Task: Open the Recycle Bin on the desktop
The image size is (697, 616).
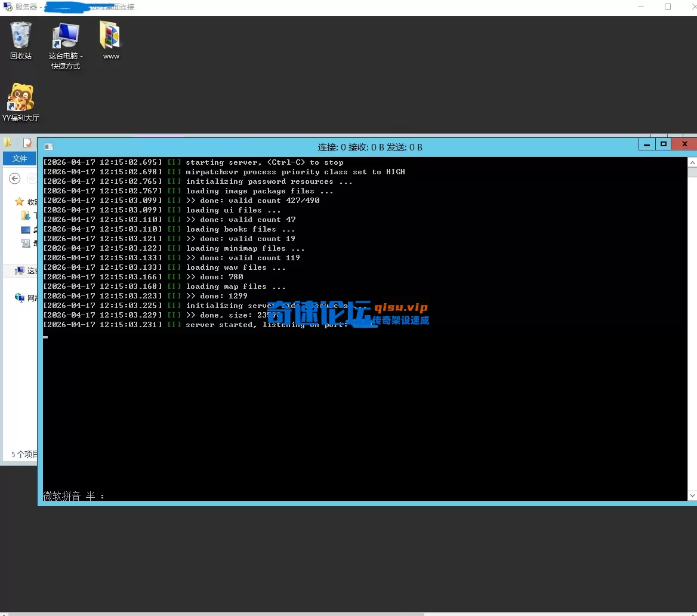Action: 20,36
